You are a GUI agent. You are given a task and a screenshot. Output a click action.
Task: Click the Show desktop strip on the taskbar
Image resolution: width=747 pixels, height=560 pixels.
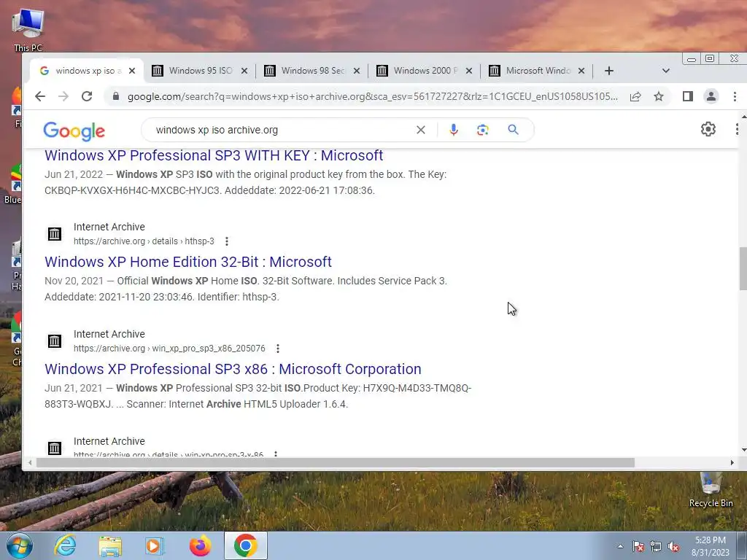743,545
